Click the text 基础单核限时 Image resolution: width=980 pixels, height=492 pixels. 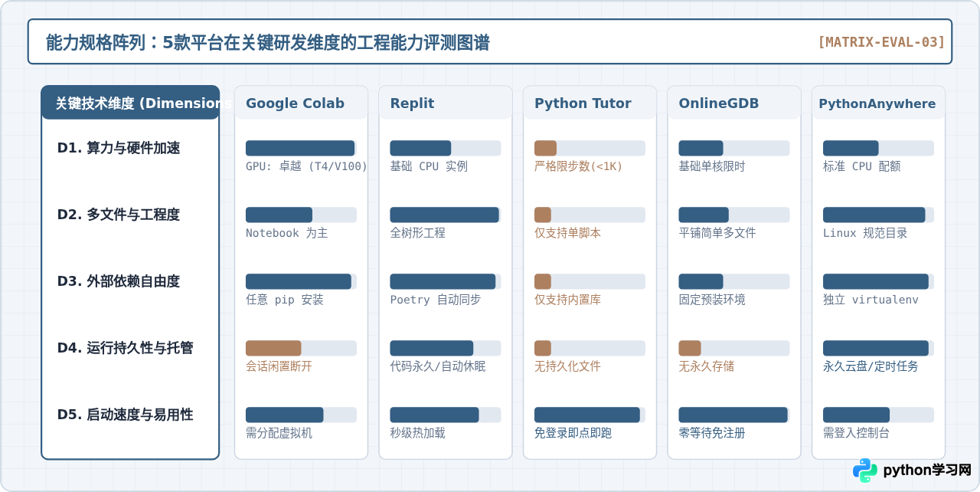[x=712, y=166]
